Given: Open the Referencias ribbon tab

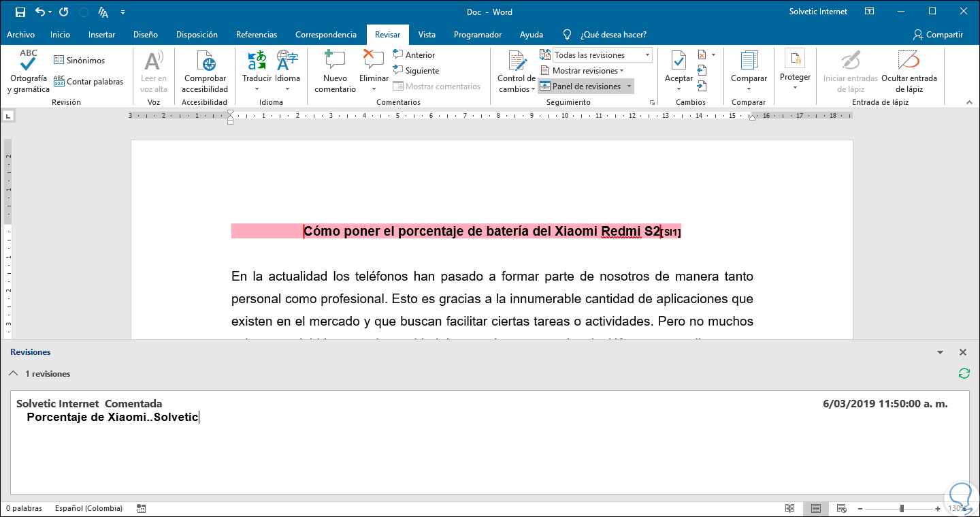Looking at the screenshot, I should click(256, 35).
